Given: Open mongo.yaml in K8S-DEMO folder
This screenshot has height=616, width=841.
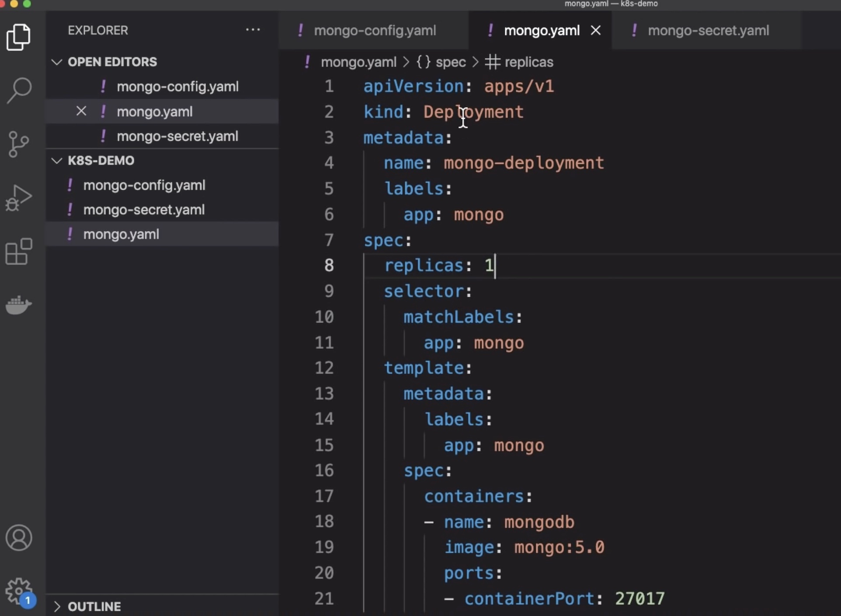Looking at the screenshot, I should (162, 234).
